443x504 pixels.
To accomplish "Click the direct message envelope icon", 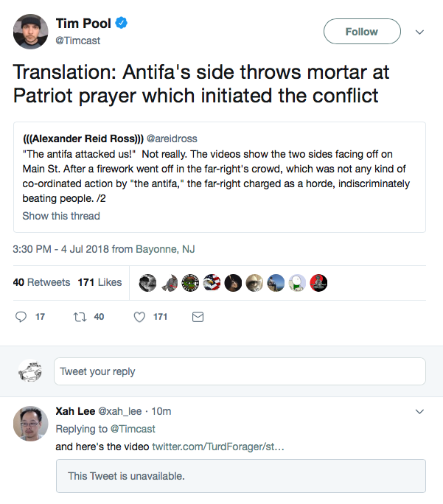I will tap(198, 317).
